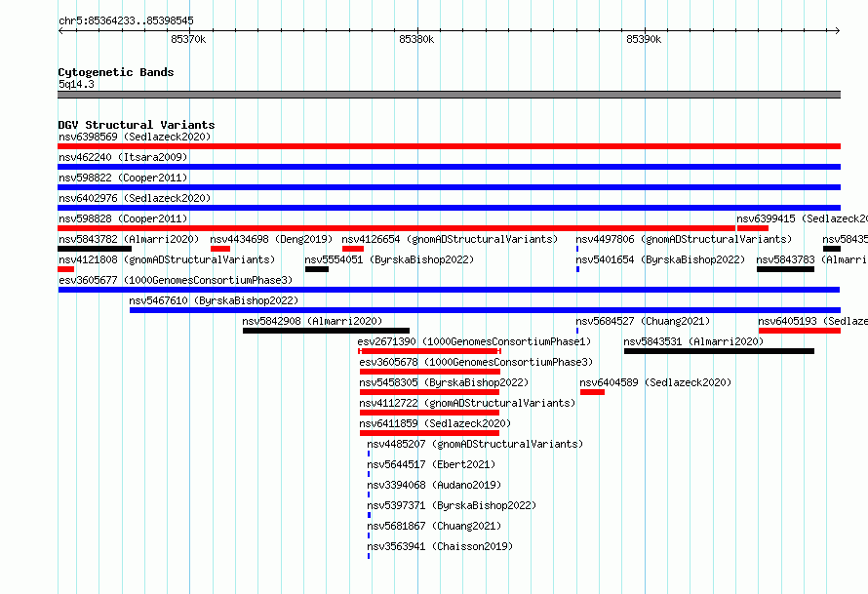The image size is (868, 594).
Task: Select the long red nsv598828 bar
Action: pyautogui.click(x=396, y=228)
